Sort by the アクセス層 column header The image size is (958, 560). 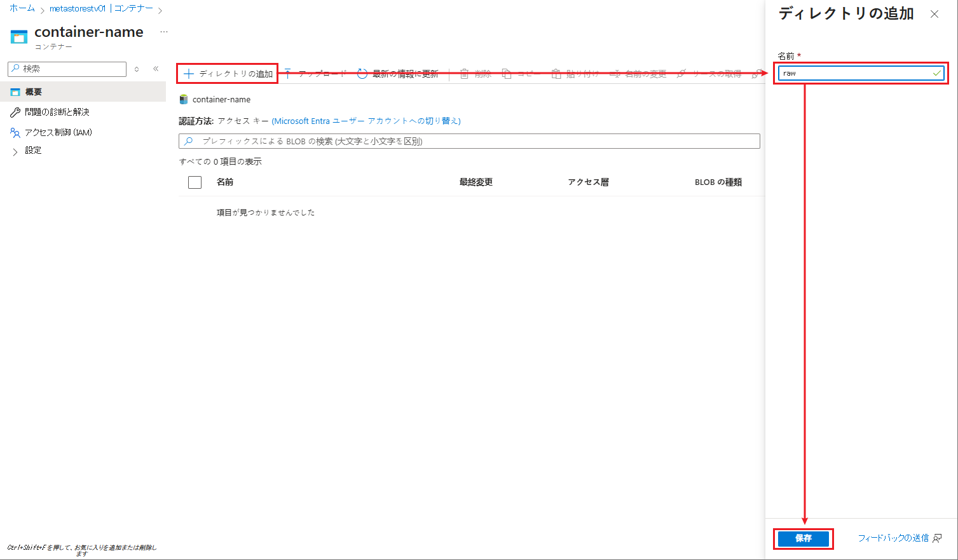tap(589, 182)
